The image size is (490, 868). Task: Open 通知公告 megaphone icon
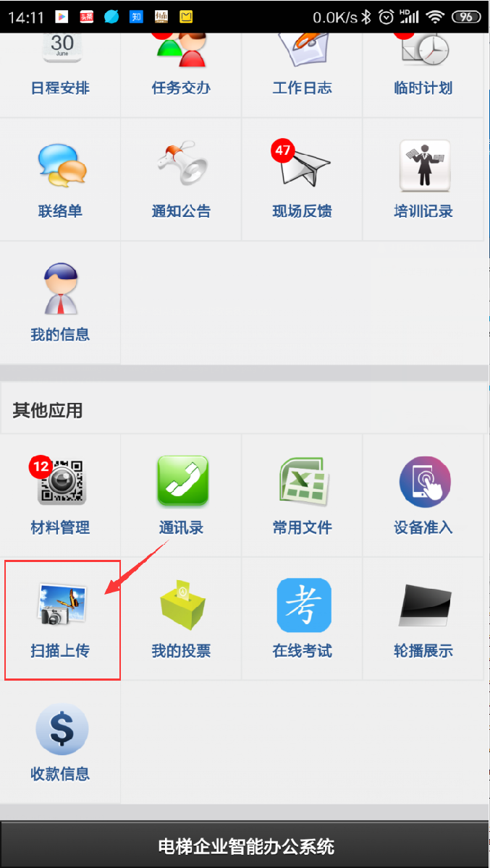tap(181, 166)
